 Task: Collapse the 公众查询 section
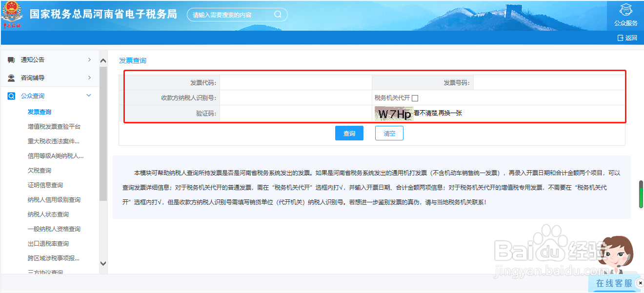pyautogui.click(x=89, y=96)
